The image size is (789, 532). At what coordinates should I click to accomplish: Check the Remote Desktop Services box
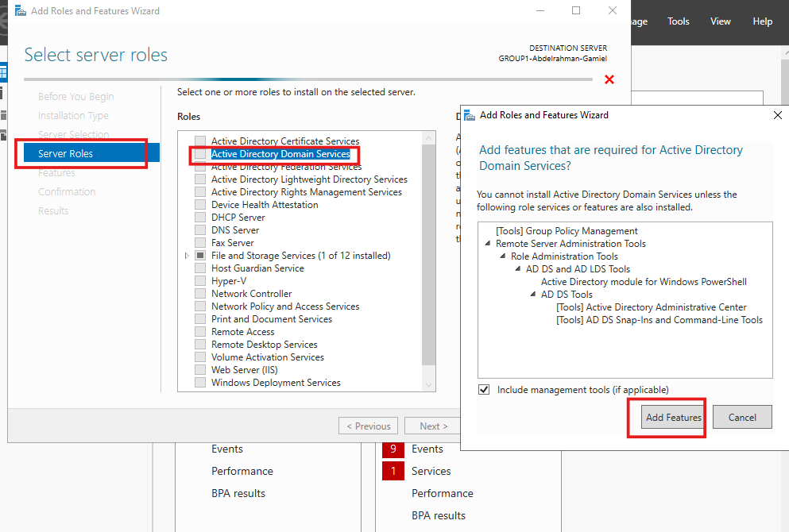pyautogui.click(x=200, y=345)
